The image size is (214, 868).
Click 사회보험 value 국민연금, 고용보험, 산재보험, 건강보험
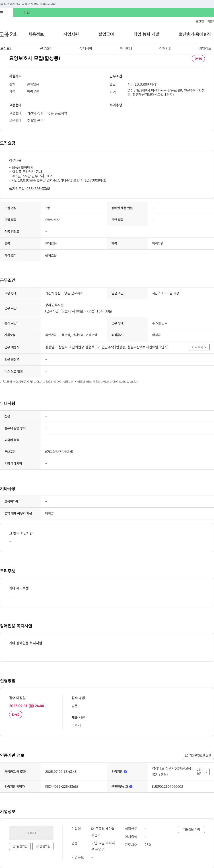pos(71,335)
